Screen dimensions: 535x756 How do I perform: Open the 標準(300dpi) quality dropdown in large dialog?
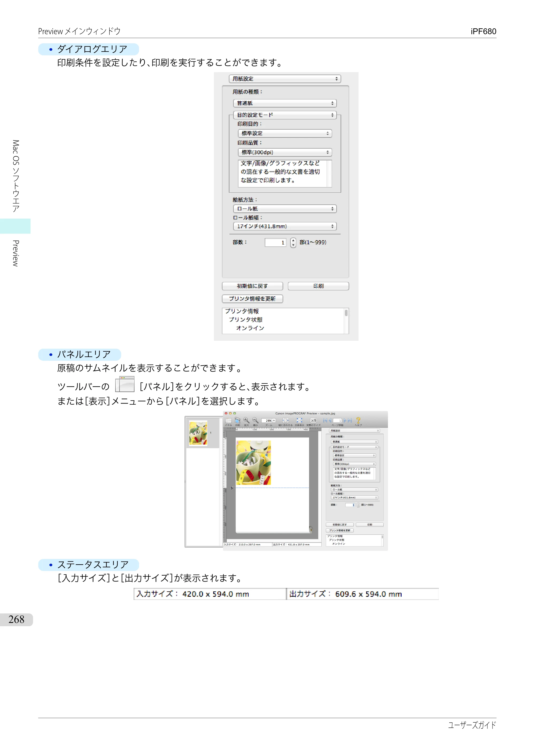[x=285, y=152]
